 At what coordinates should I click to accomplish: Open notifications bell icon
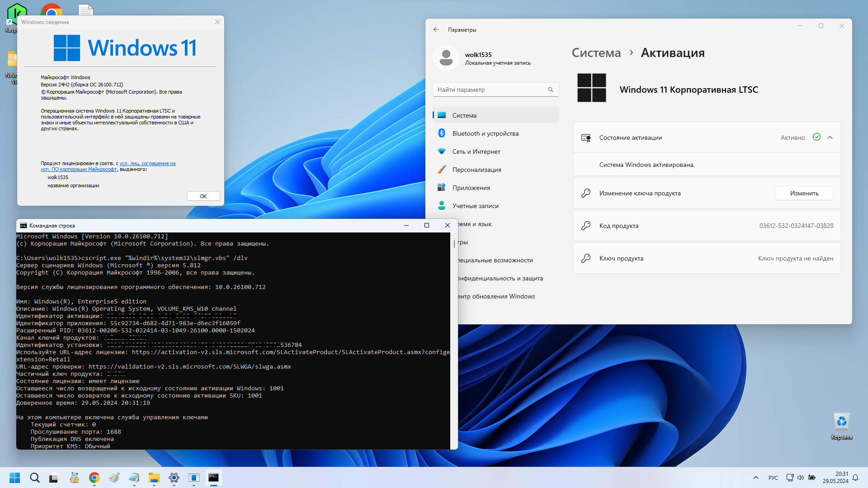[855, 478]
